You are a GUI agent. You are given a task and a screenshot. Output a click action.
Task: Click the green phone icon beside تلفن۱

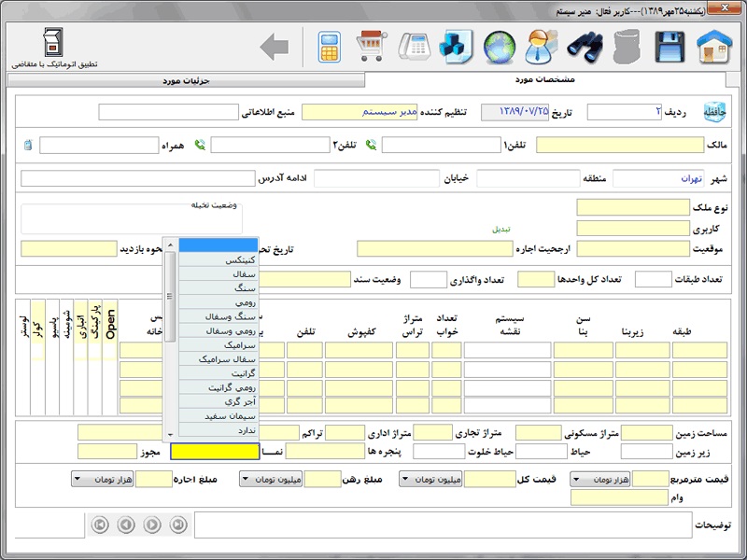point(371,145)
